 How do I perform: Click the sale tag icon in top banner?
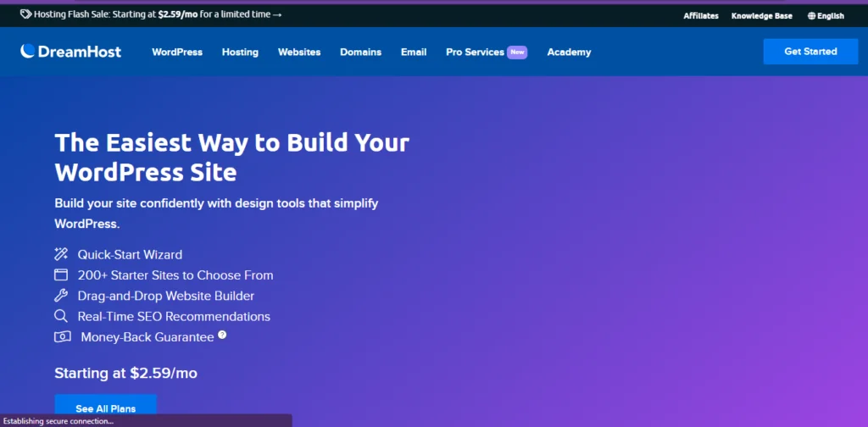pyautogui.click(x=25, y=14)
